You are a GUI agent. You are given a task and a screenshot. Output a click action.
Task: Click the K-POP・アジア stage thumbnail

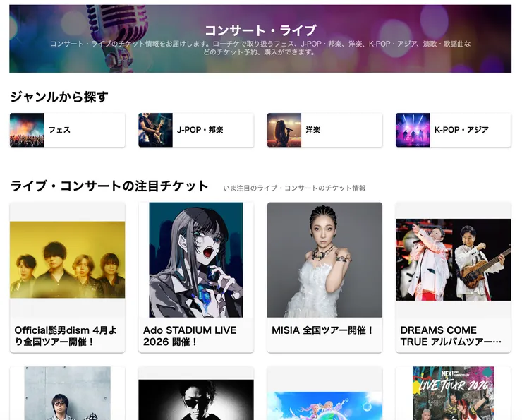click(413, 130)
